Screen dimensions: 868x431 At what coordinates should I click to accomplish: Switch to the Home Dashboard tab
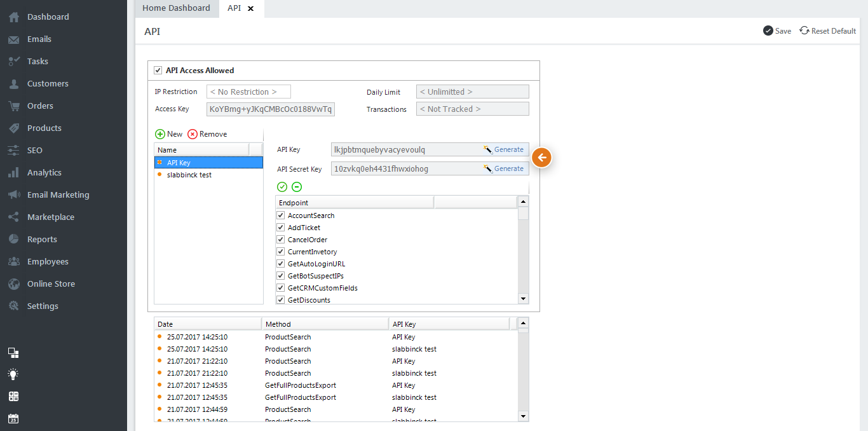coord(176,8)
